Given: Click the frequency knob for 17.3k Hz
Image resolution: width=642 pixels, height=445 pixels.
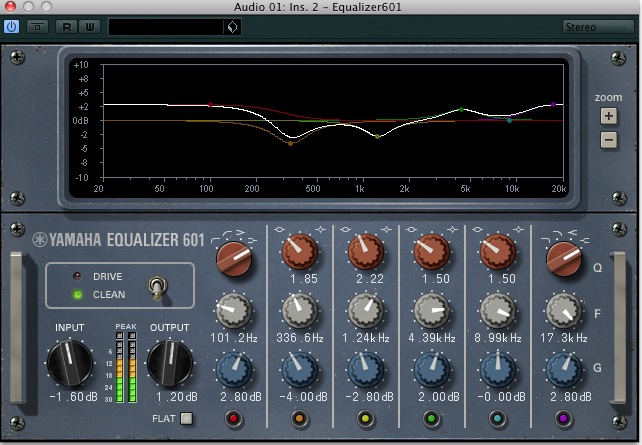Looking at the screenshot, I should 563,311.
